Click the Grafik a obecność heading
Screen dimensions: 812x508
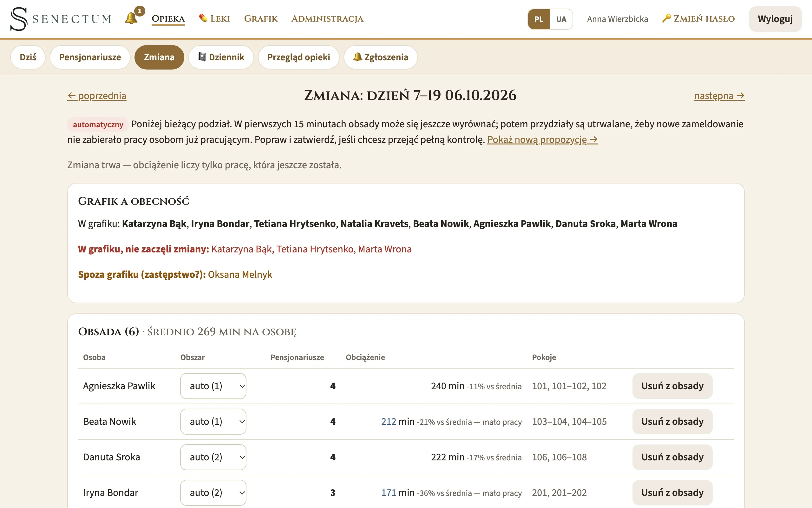coord(134,201)
